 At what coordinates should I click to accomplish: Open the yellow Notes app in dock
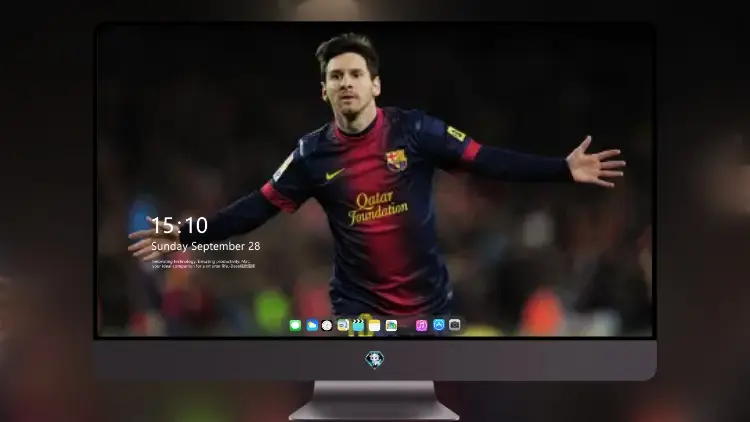(375, 325)
